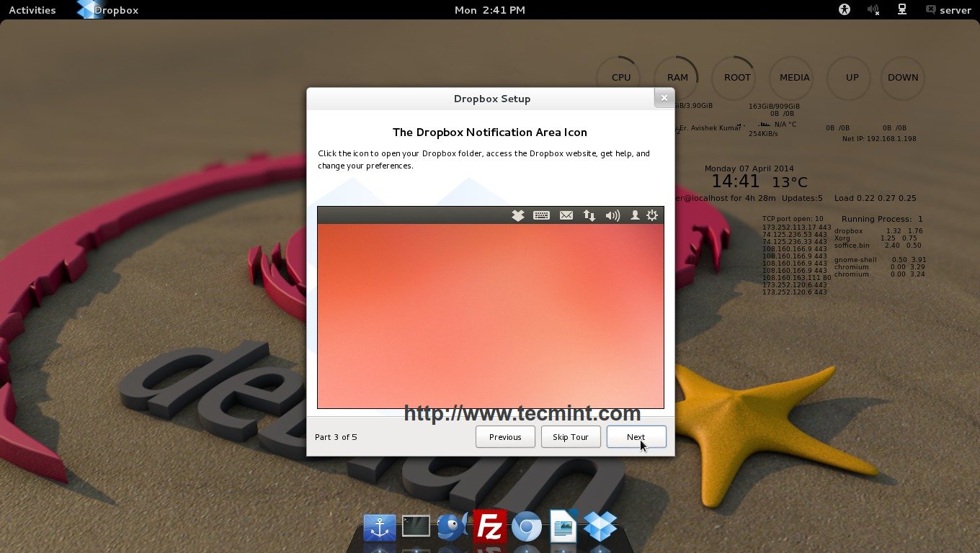Click the top bar volume icon
This screenshot has height=553, width=980.
tap(873, 10)
